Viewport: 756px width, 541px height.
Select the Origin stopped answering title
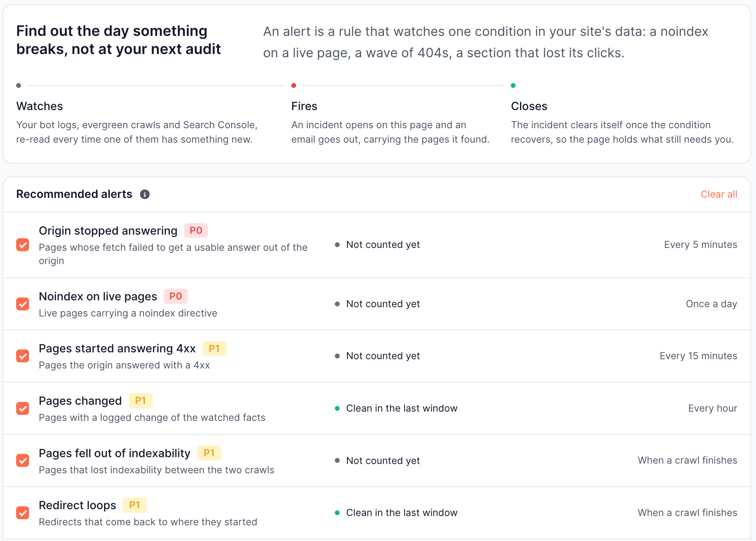(x=108, y=231)
